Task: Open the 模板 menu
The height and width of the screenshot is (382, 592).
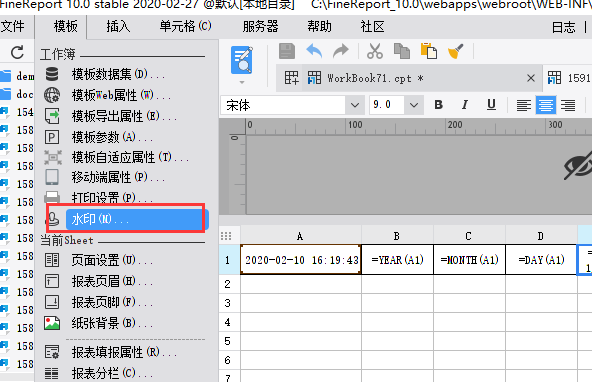Action: (65, 27)
